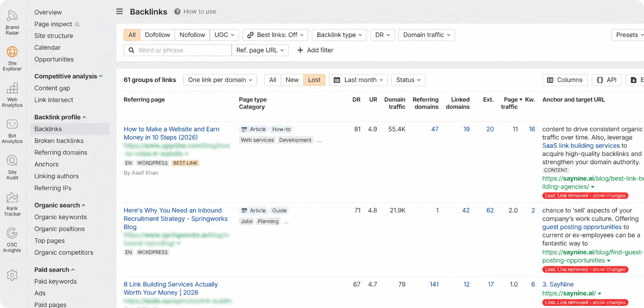
Task: Open the Status dropdown
Action: [x=408, y=80]
